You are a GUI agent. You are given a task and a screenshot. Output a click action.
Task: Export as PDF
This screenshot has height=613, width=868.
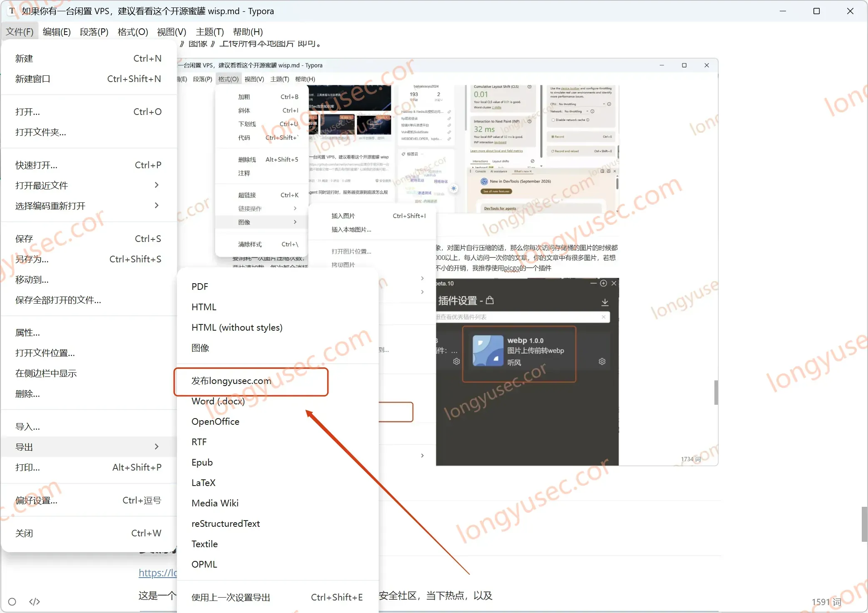[278, 287]
